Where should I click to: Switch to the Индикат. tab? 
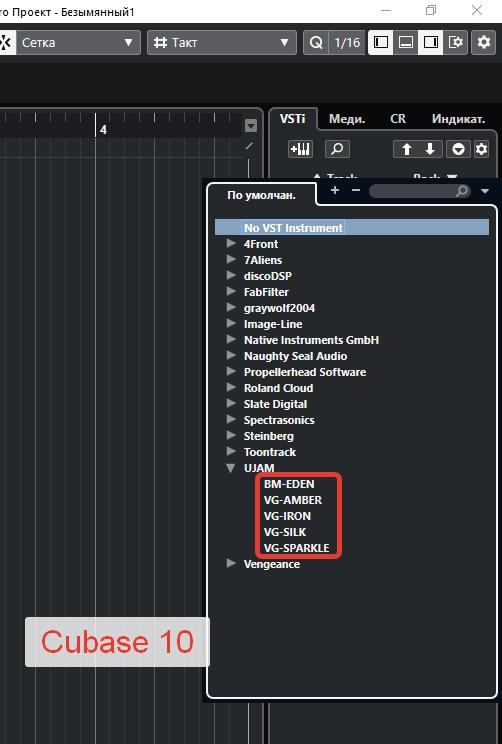pyautogui.click(x=458, y=119)
